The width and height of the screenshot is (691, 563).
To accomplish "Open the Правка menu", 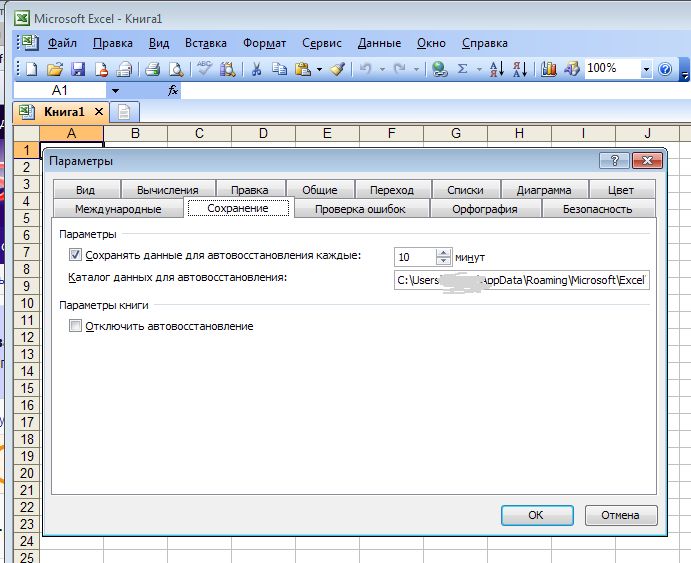I will click(x=113, y=43).
